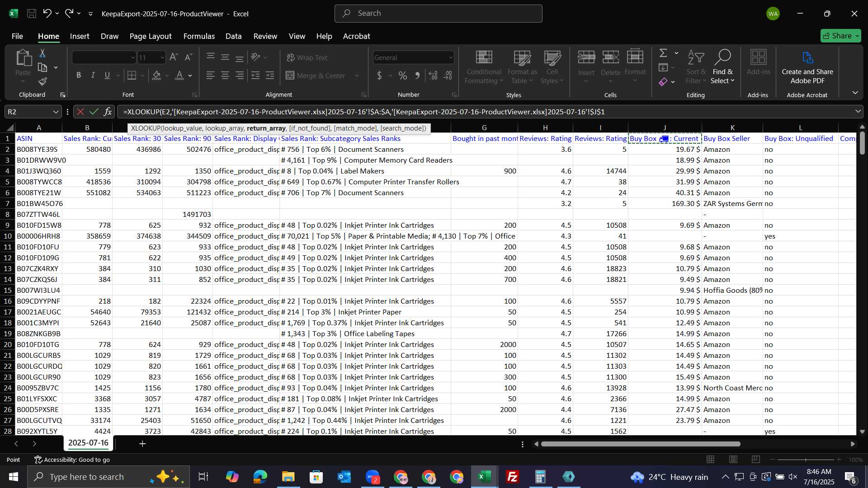Click the Decrease Decimal icon
Screen dimensions: 868x488
(448, 75)
